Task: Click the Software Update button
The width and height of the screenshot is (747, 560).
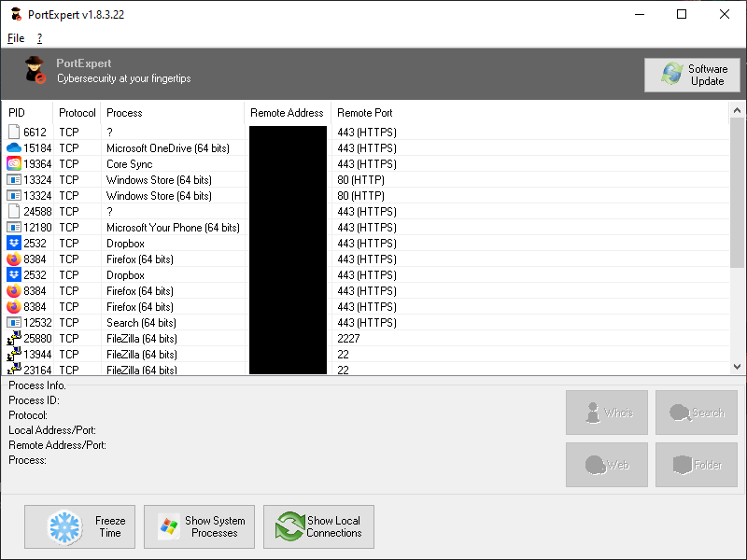Action: tap(691, 75)
